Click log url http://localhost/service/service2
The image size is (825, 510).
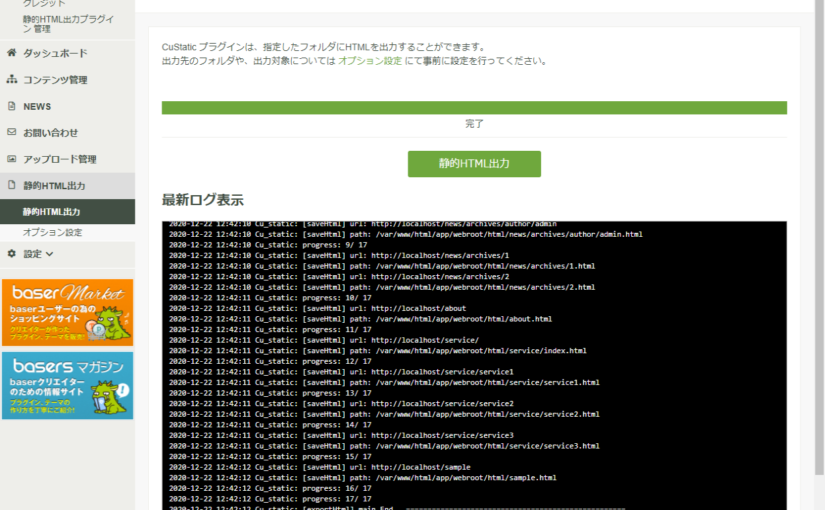point(442,404)
